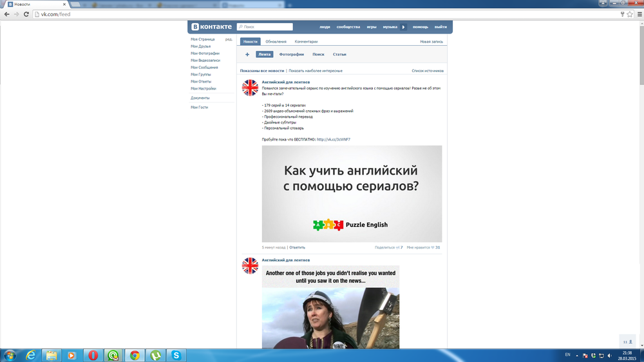This screenshot has width=644, height=362.
Task: Switch to Chrome in the taskbar
Action: click(135, 356)
